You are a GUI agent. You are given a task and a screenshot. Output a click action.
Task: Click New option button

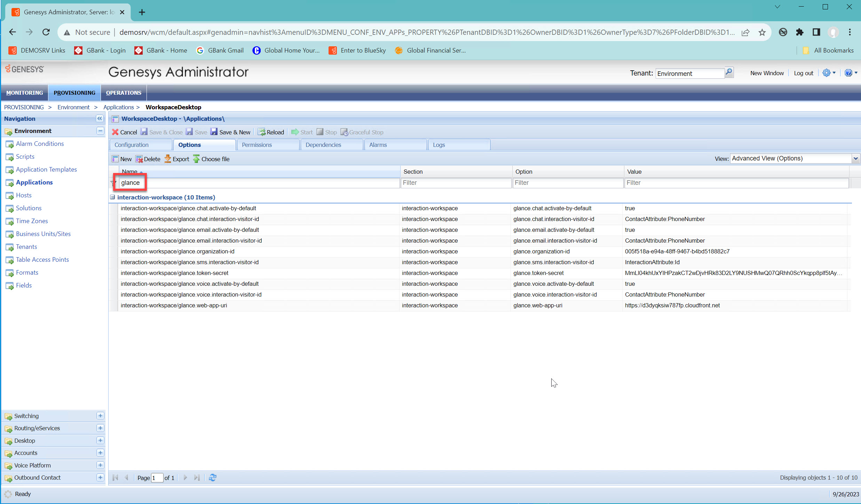122,159
